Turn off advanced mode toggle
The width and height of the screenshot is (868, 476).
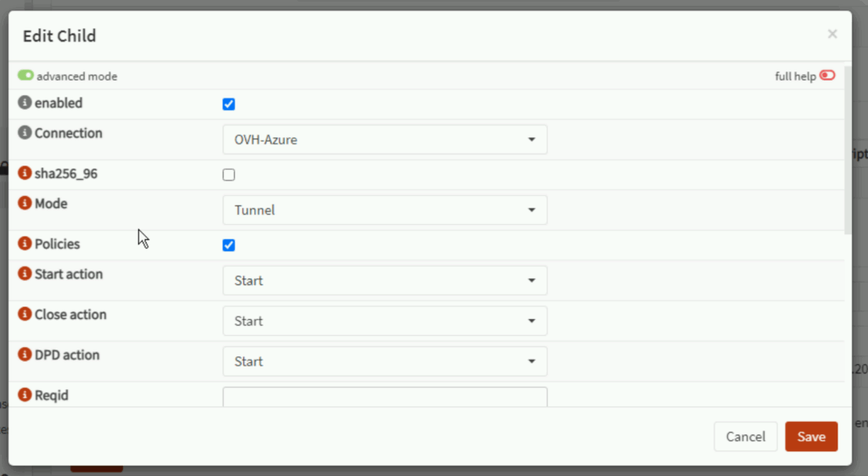click(x=25, y=76)
